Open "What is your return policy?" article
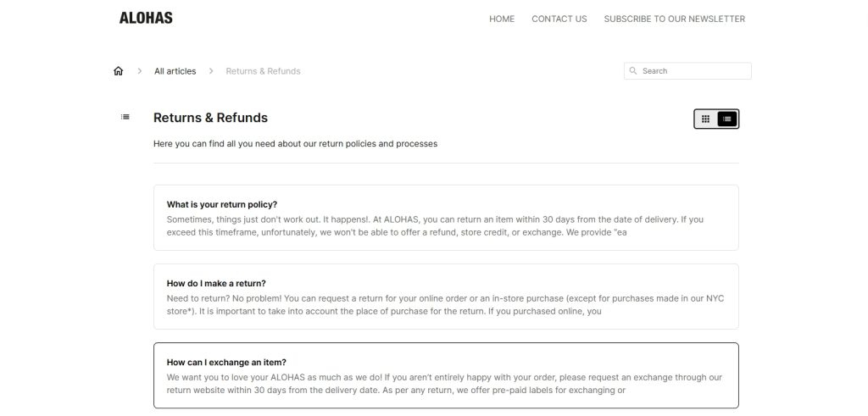Screen dimensions: 868x416 point(222,204)
